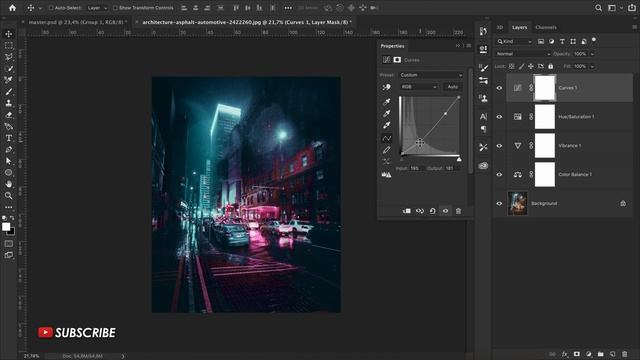The image size is (640, 360).
Task: Click the Delete layer trash icon
Action: pyautogui.click(x=624, y=354)
